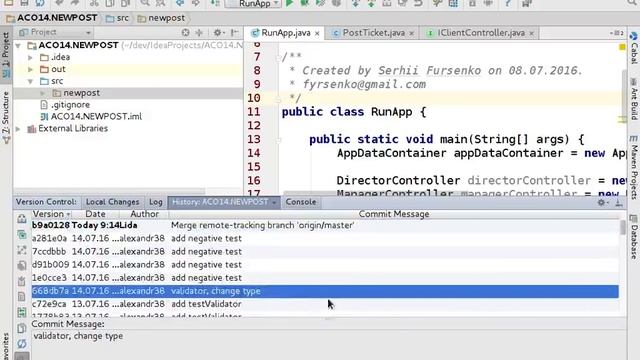Expand the .idea folder arrow

30,58
